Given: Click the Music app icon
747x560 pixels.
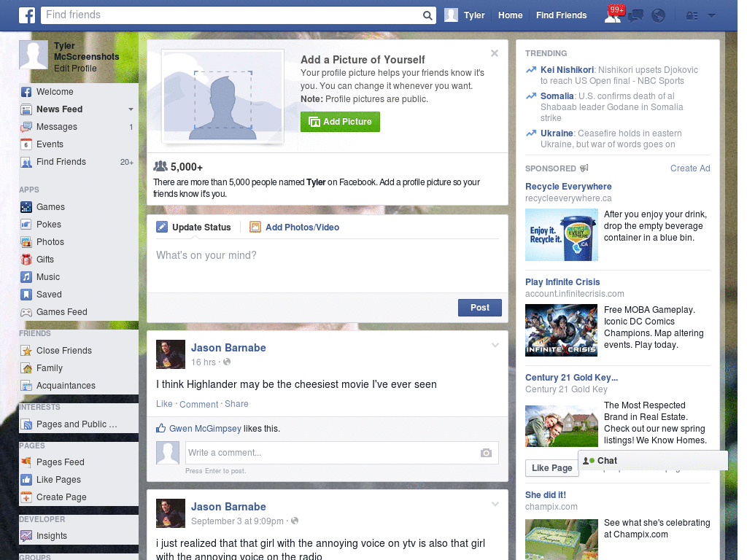Looking at the screenshot, I should click(26, 277).
